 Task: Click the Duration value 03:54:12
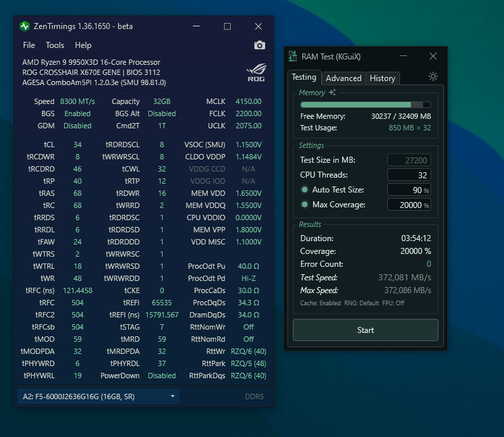(416, 238)
